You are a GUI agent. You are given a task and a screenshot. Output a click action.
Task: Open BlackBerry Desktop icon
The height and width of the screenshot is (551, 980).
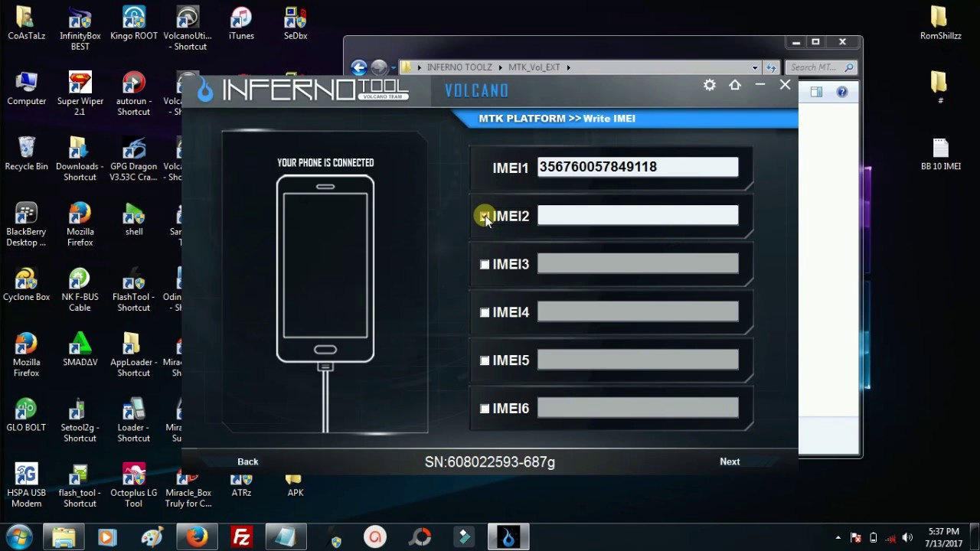(x=26, y=224)
